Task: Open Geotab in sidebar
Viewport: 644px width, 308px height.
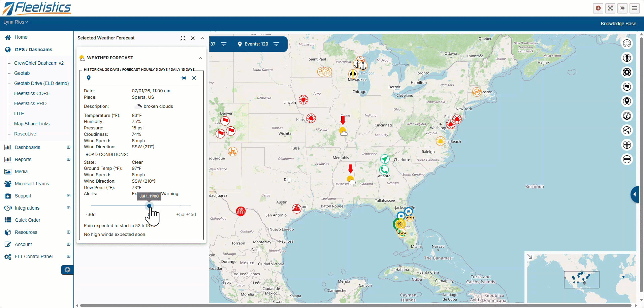Action: [x=22, y=73]
